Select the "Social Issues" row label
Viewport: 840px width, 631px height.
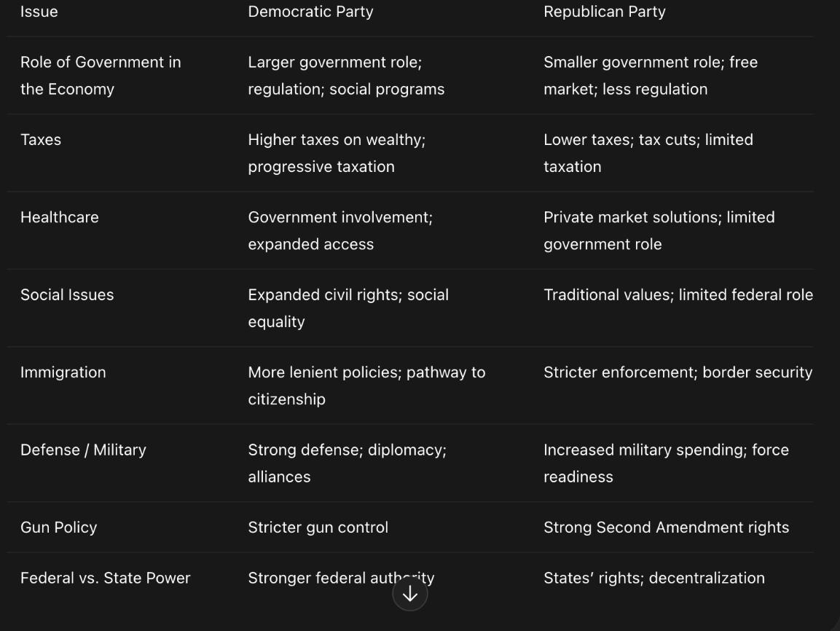(x=67, y=294)
